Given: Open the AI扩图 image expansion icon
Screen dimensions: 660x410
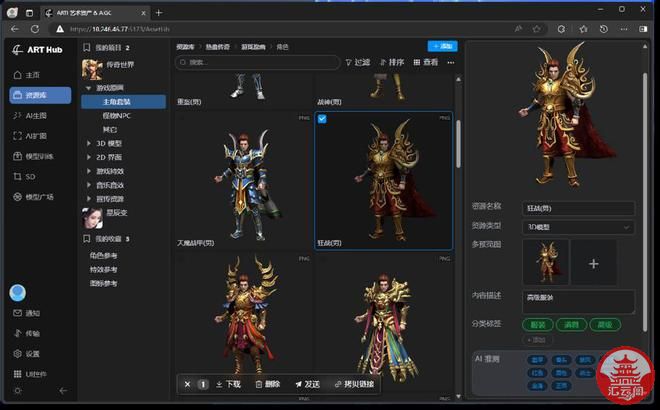Looking at the screenshot, I should pos(17,136).
